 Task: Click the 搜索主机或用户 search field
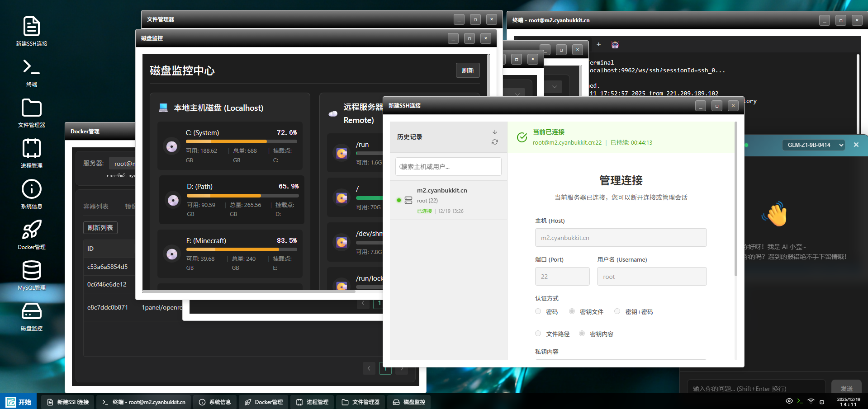click(448, 167)
